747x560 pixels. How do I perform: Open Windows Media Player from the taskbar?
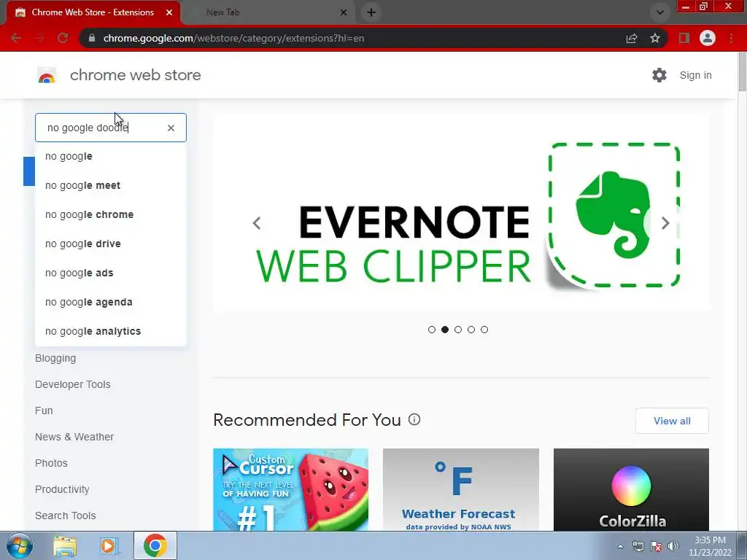click(109, 545)
